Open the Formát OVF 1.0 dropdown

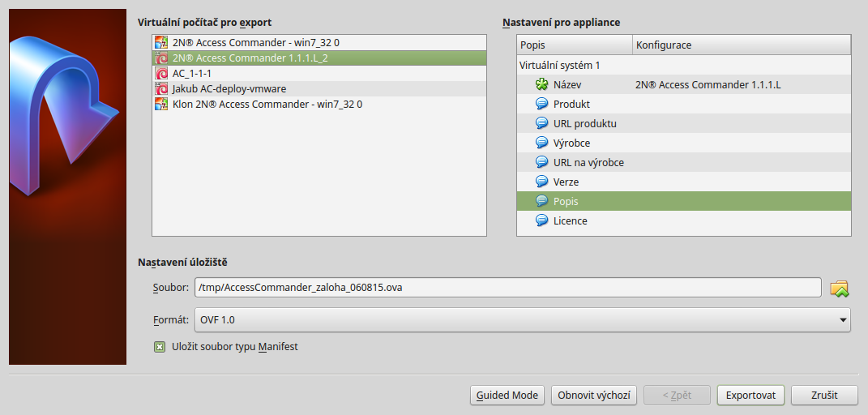522,320
